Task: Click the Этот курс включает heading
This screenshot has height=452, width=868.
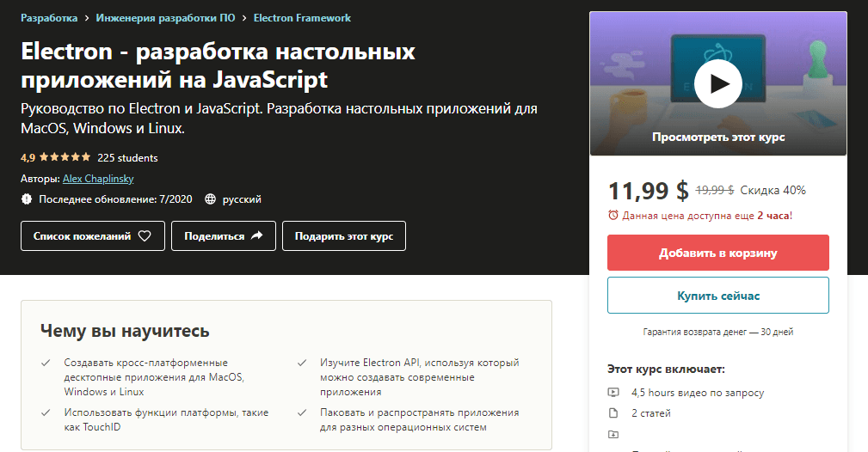Action: 666,369
